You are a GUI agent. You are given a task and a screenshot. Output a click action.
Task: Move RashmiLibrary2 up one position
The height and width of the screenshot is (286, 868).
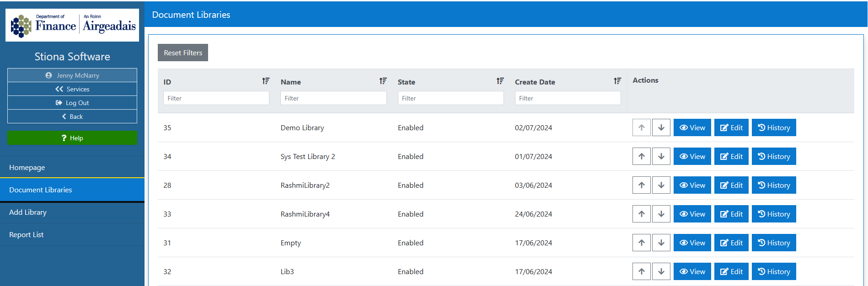[642, 185]
